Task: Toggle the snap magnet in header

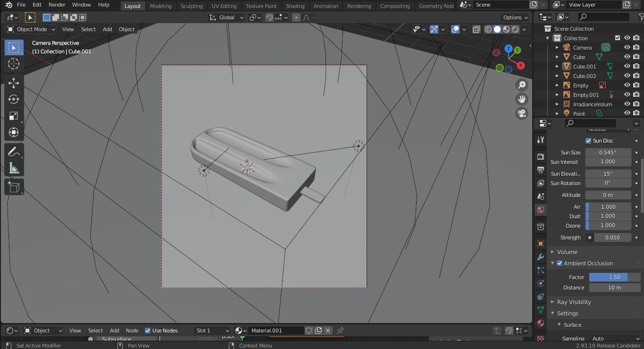Action: 269,17
